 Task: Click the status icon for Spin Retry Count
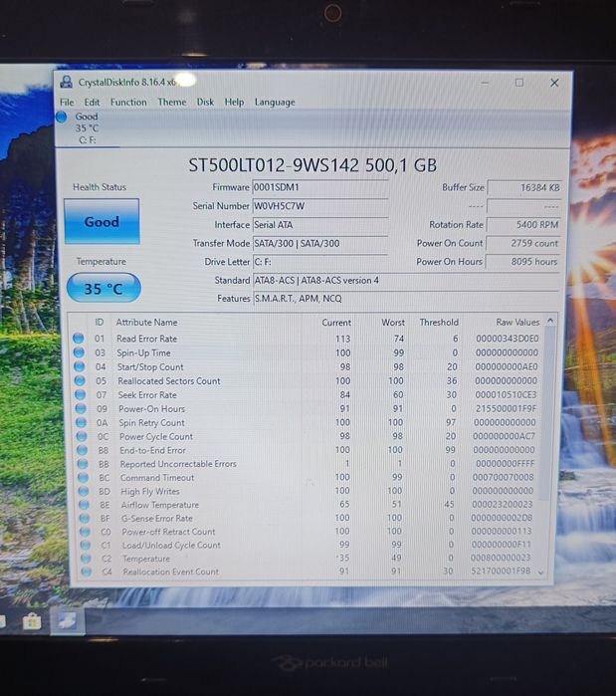(x=82, y=422)
